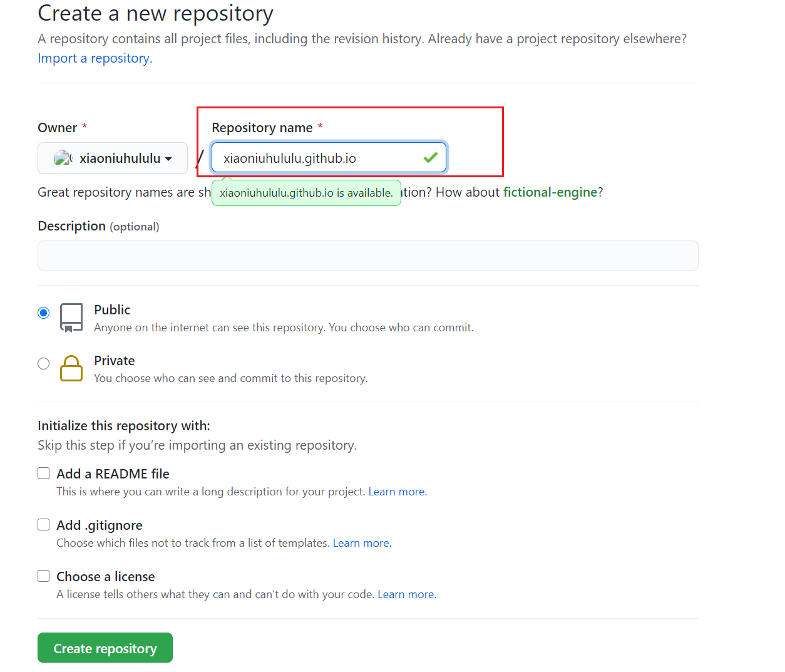Open Learn more link for license
Screen dimensions: 785x672
(x=407, y=594)
